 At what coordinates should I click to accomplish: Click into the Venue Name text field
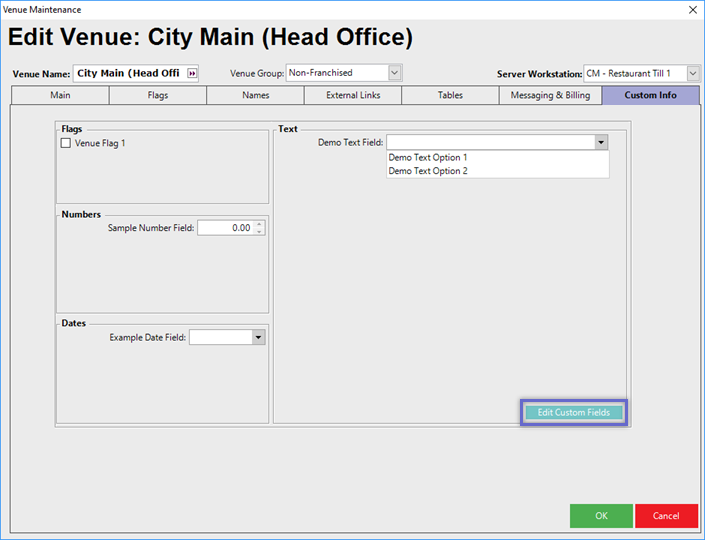pos(128,73)
